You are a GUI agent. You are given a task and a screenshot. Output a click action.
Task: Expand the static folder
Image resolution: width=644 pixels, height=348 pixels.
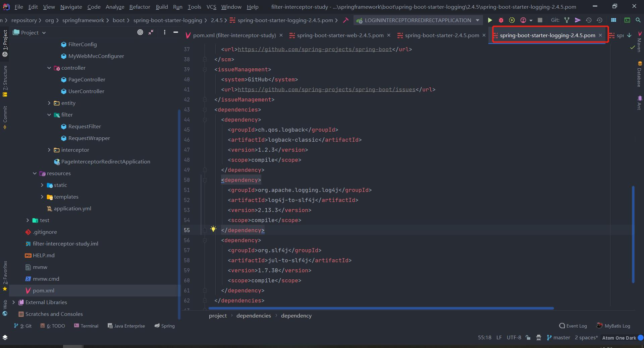(42, 185)
